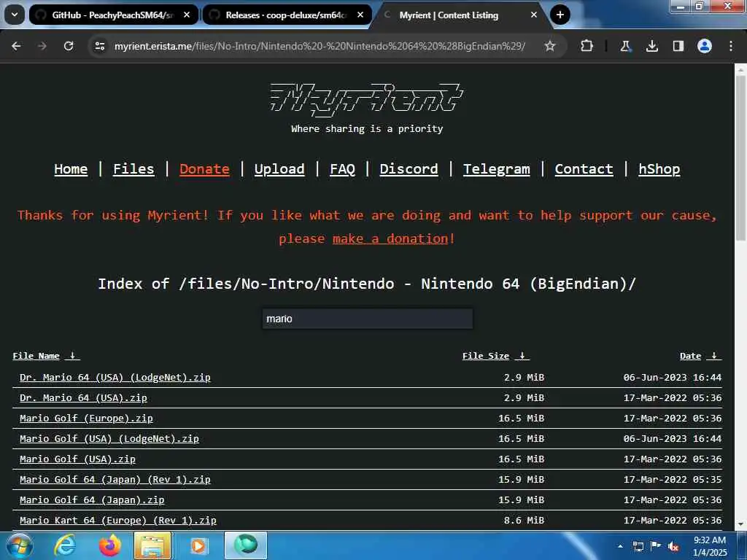Screen dimensions: 747x560
Task: Close the Releases coop-deluxe tab
Action: [360, 15]
